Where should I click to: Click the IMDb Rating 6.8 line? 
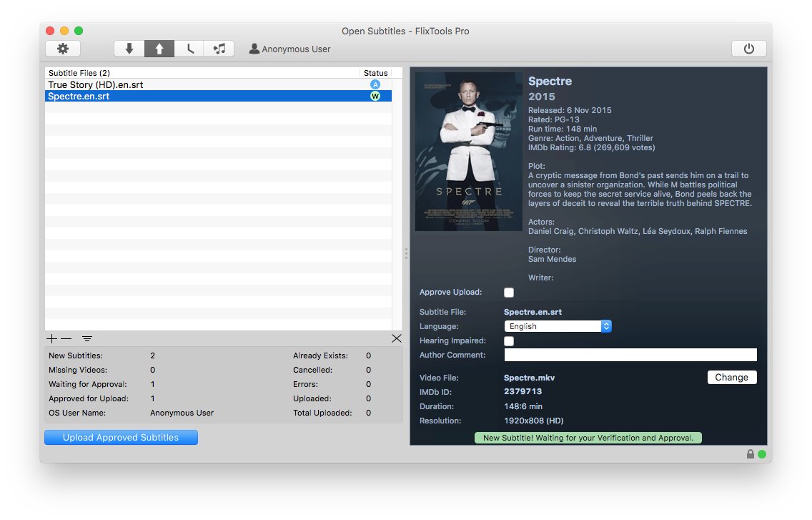(591, 148)
